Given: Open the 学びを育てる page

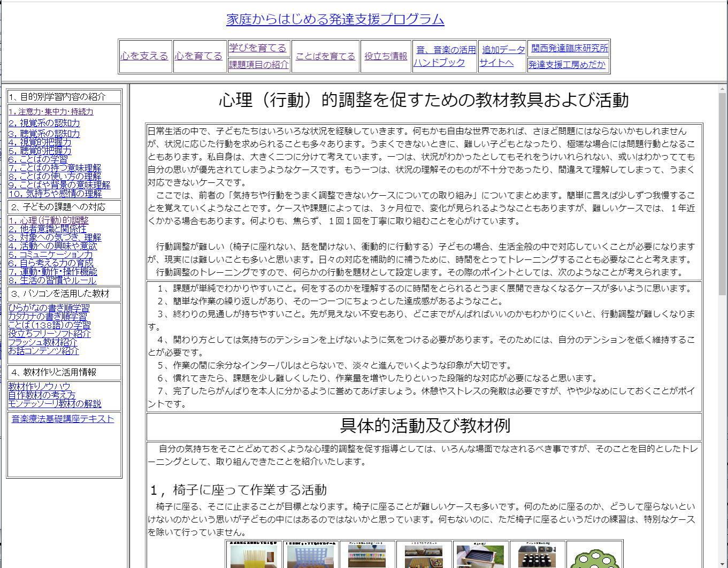Looking at the screenshot, I should [x=258, y=48].
